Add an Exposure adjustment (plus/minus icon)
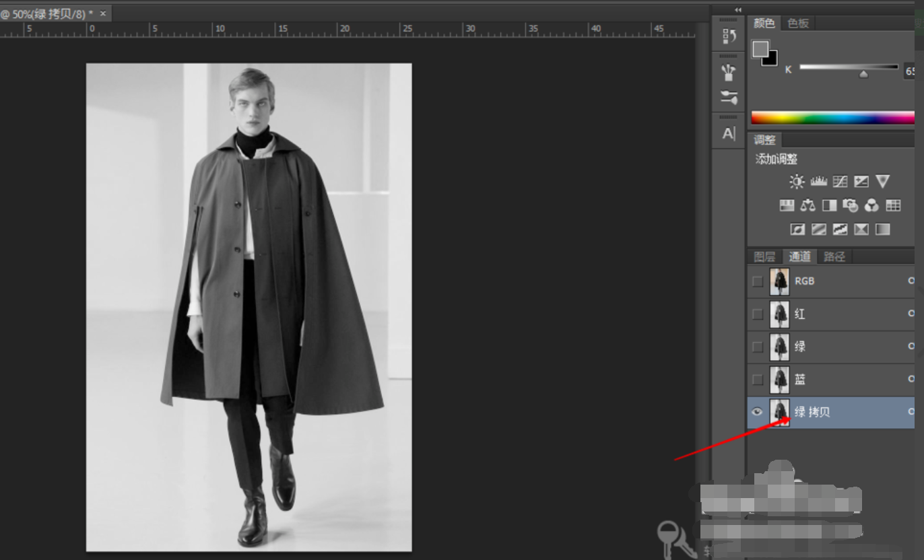Image resolution: width=924 pixels, height=560 pixels. pyautogui.click(x=861, y=182)
